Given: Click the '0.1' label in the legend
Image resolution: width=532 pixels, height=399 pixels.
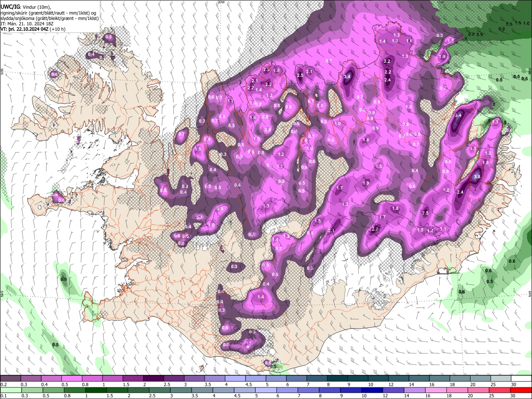Looking at the screenshot, I should pos(4,396).
